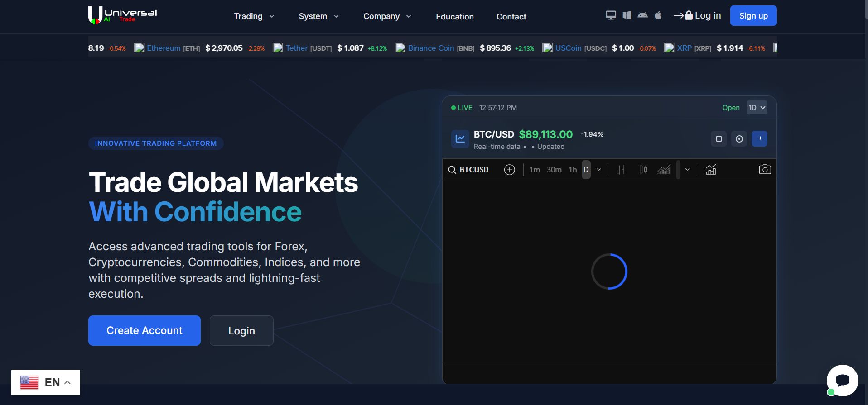Click the Create Account button
The width and height of the screenshot is (868, 405).
click(144, 331)
